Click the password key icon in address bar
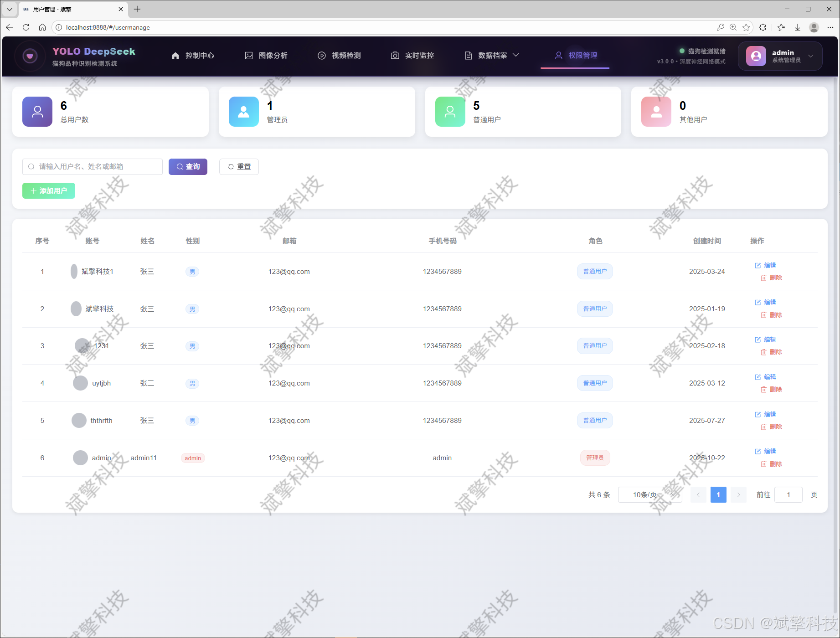Image resolution: width=840 pixels, height=638 pixels. [x=720, y=27]
